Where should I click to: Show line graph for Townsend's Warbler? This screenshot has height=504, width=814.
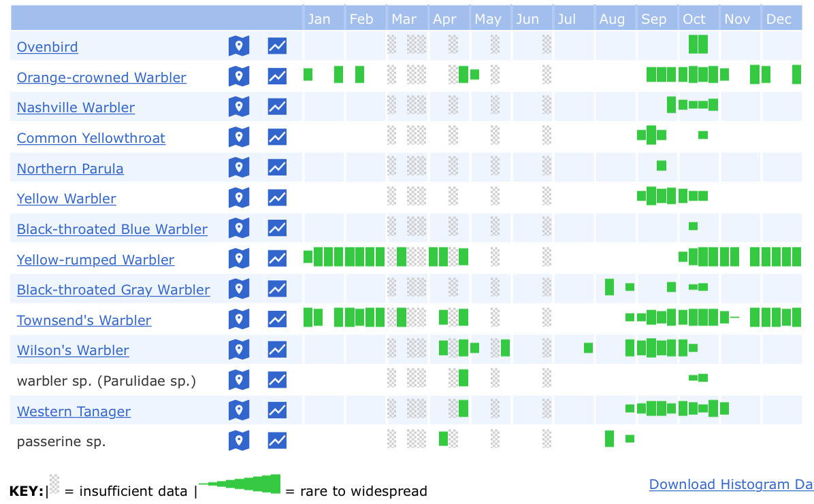point(277,319)
